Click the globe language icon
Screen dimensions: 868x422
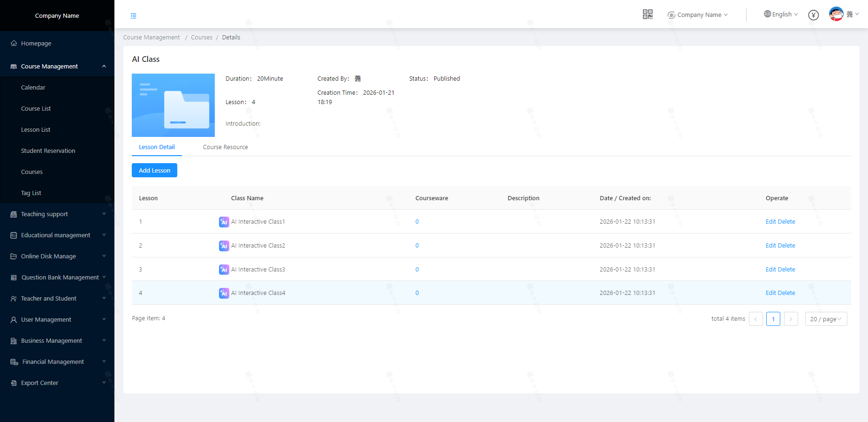767,14
